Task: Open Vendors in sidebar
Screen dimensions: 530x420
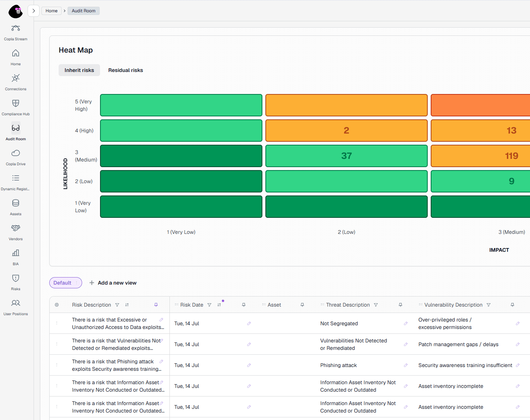Action: pos(16,232)
